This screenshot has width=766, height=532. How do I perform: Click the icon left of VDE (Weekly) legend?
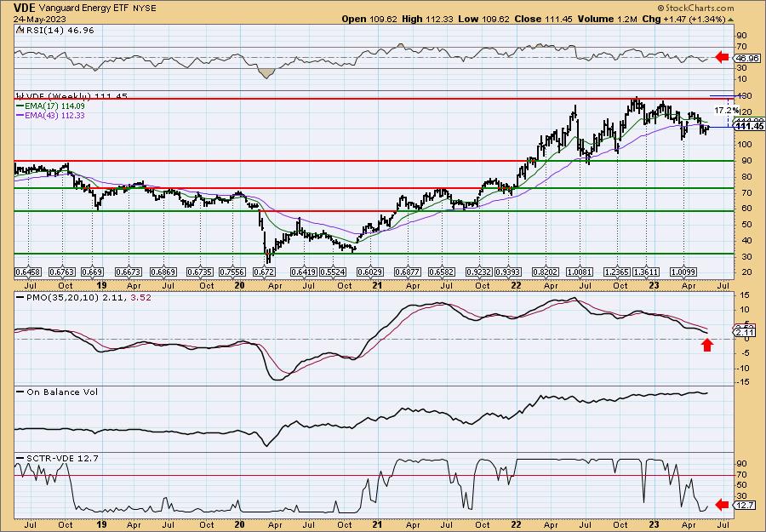[19, 96]
